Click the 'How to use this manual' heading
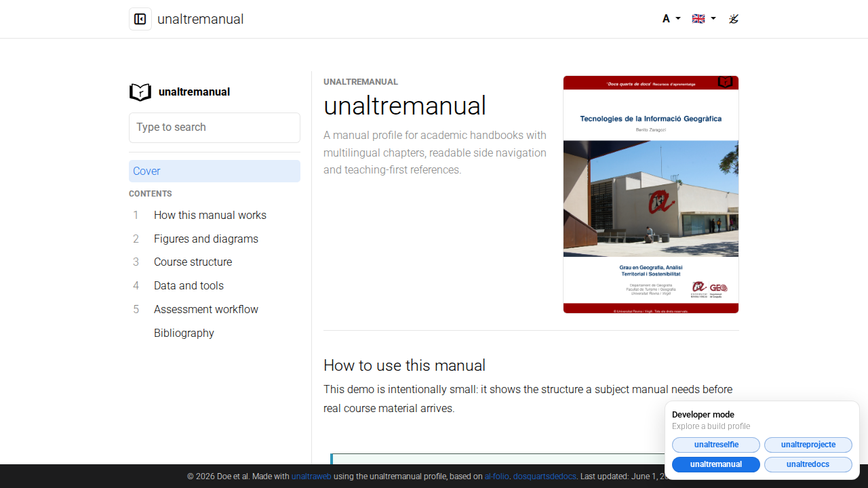This screenshot has height=488, width=868. tap(404, 365)
